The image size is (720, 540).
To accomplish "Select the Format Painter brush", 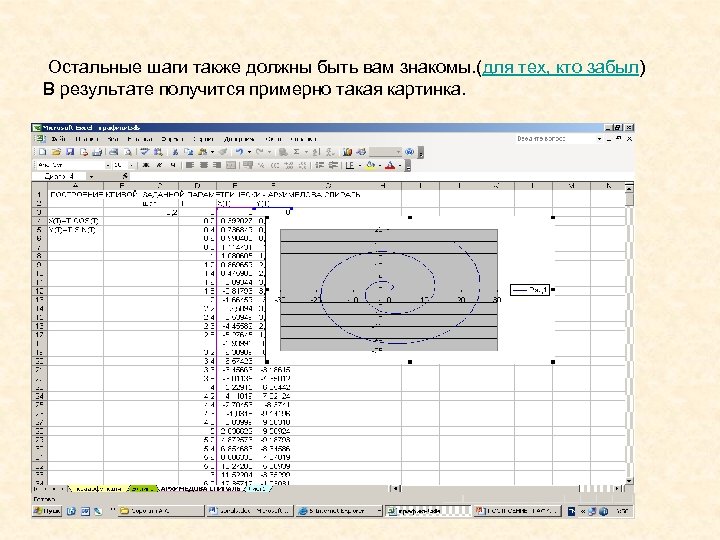I will pyautogui.click(x=223, y=152).
